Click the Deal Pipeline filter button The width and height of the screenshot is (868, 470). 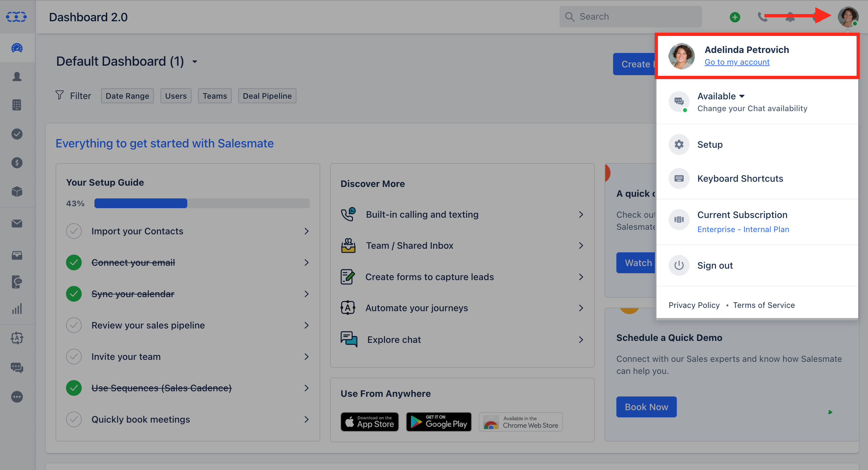click(267, 96)
